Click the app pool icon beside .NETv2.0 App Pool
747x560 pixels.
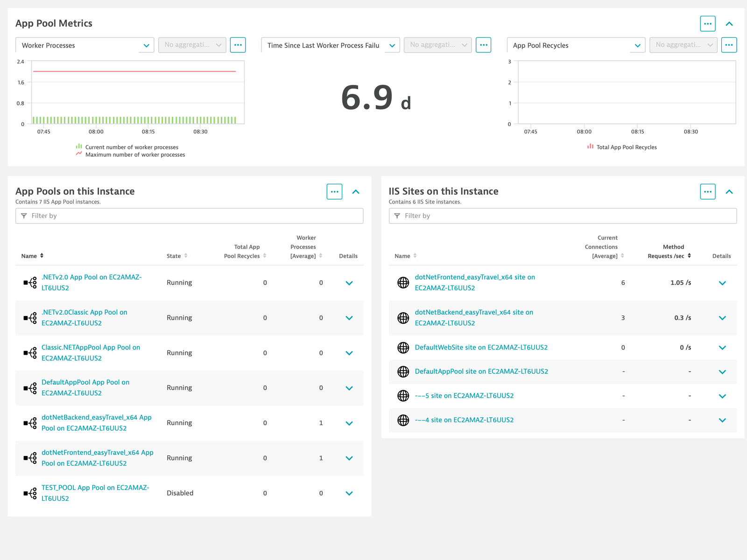pos(30,283)
